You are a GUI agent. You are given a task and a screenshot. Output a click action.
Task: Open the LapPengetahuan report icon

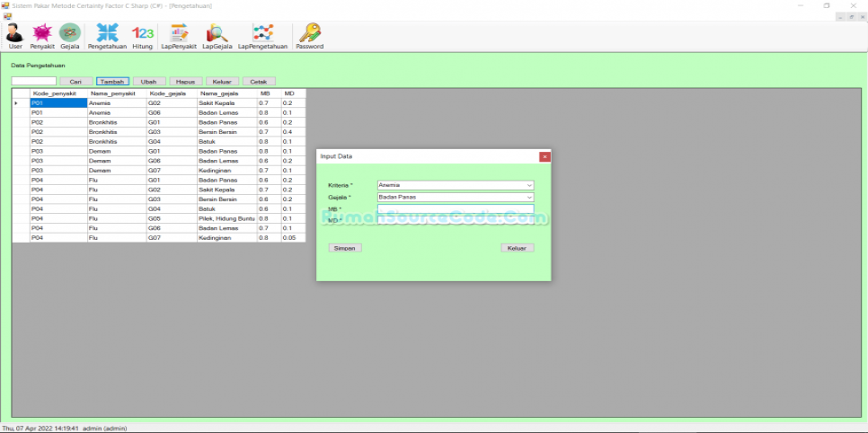click(262, 35)
